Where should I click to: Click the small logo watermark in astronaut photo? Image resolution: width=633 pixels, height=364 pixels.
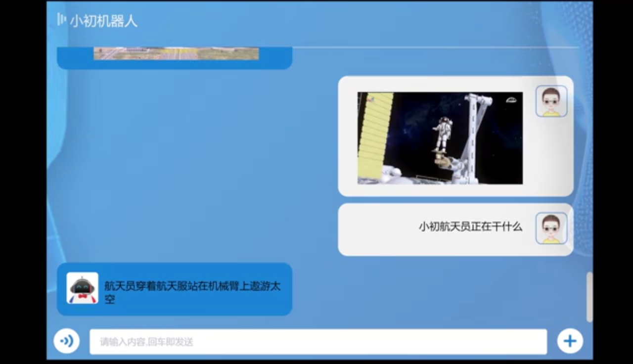[x=511, y=100]
